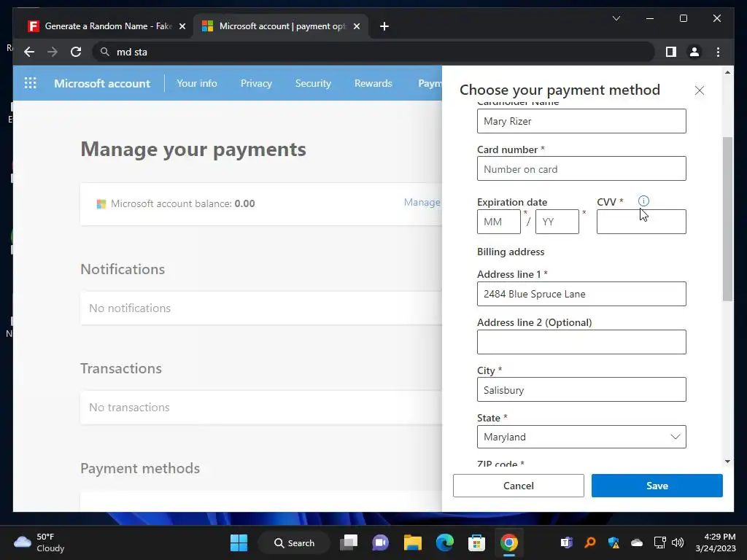Click the CVV input field
The image size is (747, 560).
tap(641, 222)
